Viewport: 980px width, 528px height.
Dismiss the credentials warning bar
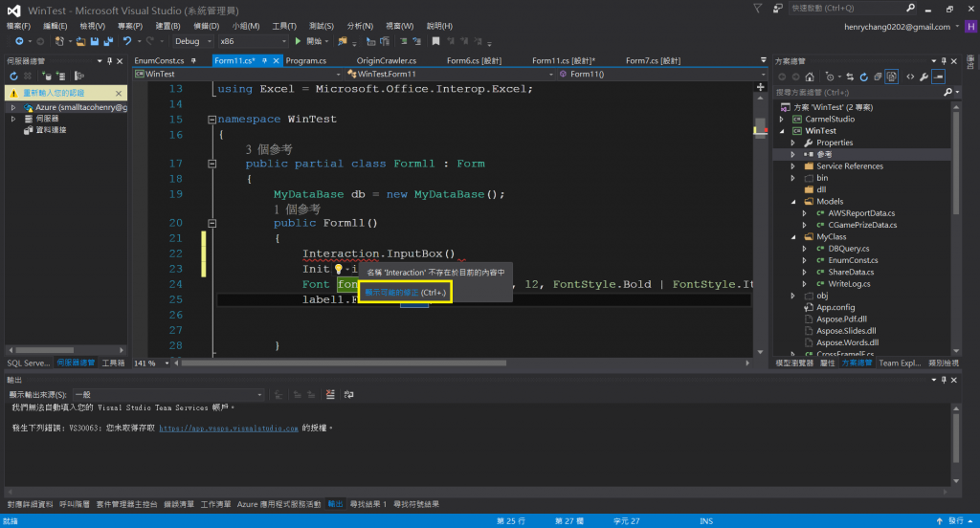coord(119,93)
